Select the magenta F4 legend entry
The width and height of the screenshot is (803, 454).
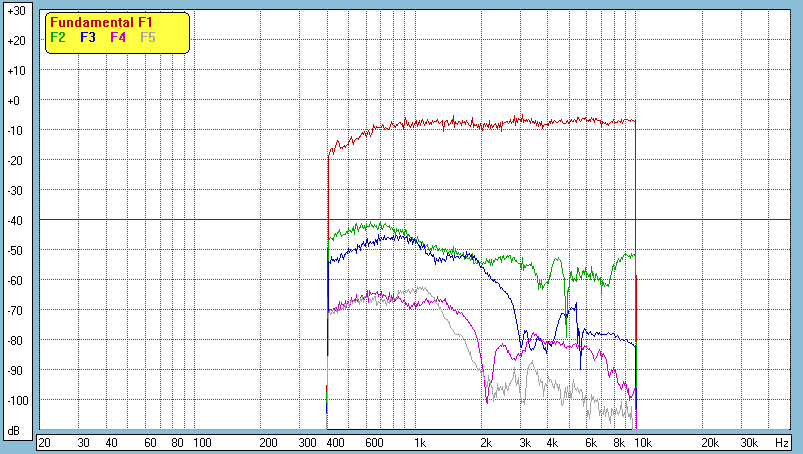pyautogui.click(x=118, y=38)
